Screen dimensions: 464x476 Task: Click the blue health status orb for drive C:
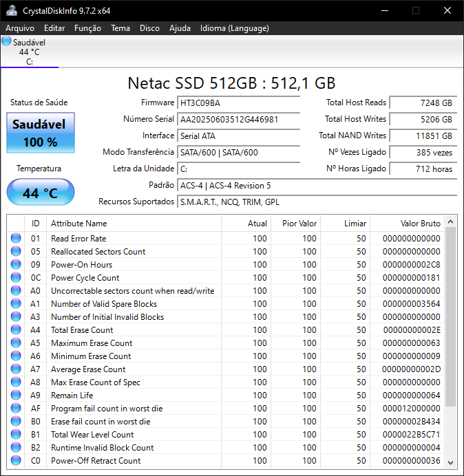6,41
